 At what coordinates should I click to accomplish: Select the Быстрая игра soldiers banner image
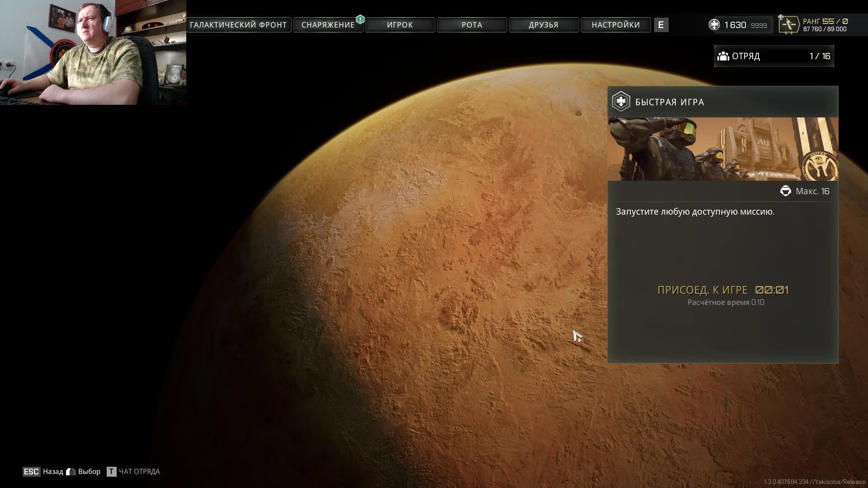click(x=722, y=149)
